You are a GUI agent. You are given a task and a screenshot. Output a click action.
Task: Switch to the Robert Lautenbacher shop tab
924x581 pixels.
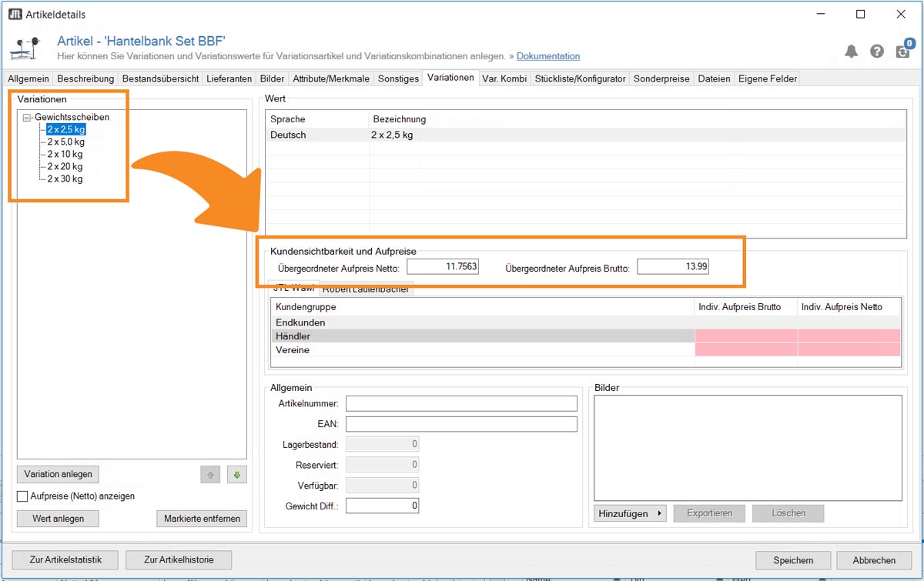coord(367,289)
